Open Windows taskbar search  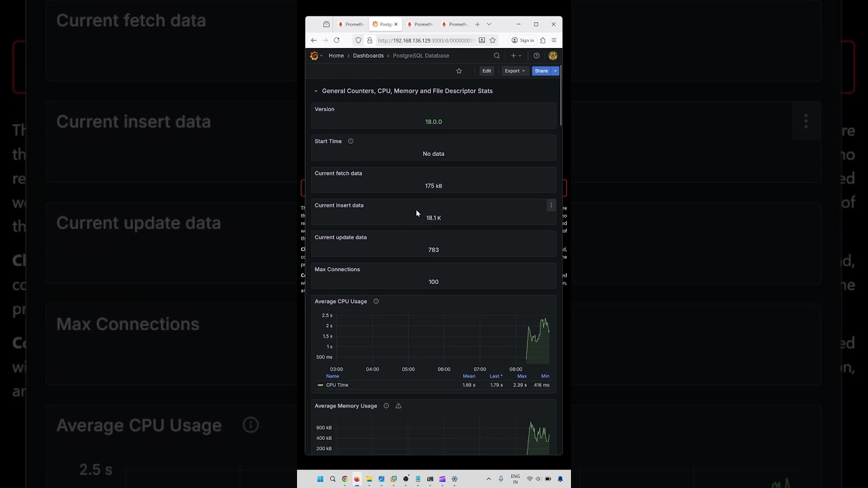pyautogui.click(x=332, y=479)
